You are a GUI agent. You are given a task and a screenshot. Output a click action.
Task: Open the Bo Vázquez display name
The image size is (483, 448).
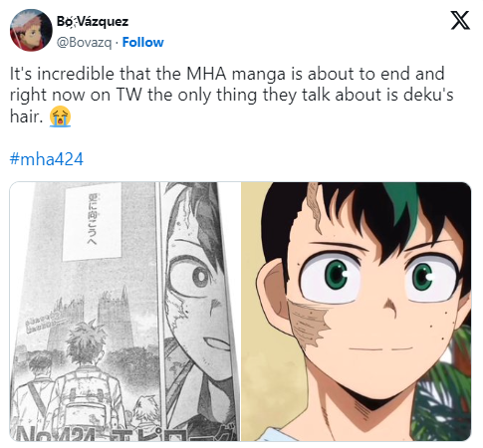tap(93, 22)
